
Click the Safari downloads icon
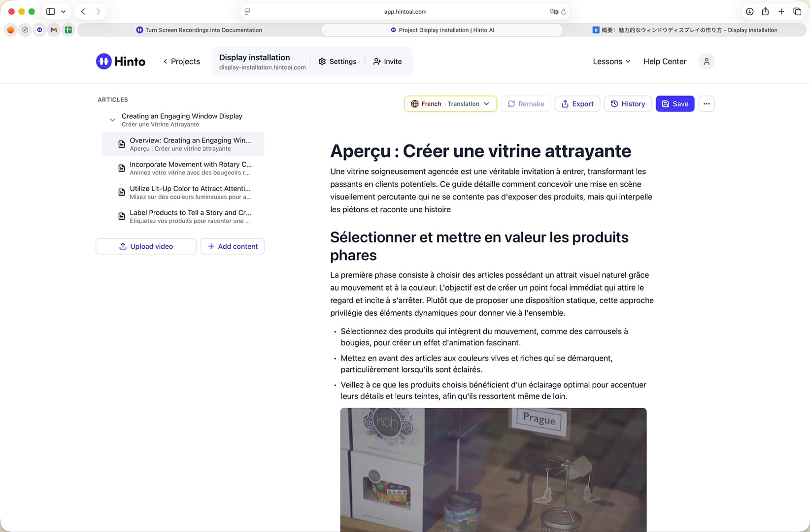click(749, 12)
